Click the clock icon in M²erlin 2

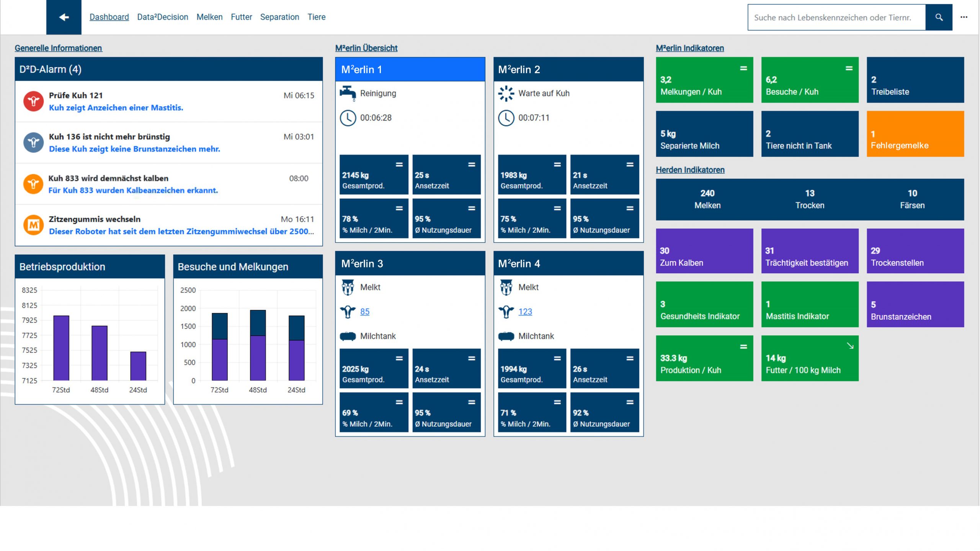pyautogui.click(x=506, y=118)
